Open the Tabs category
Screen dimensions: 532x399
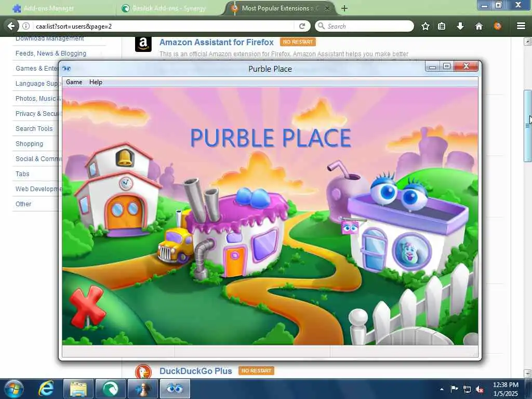point(22,174)
